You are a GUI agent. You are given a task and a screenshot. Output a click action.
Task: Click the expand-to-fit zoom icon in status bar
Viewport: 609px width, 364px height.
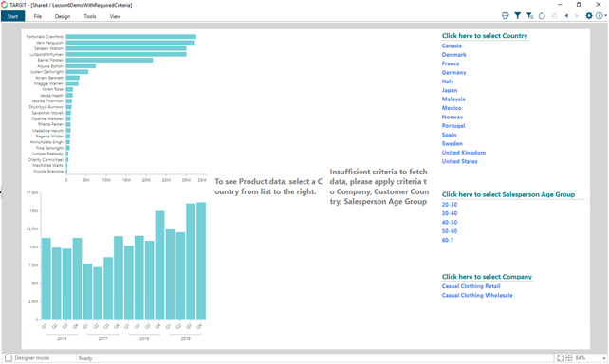(x=561, y=358)
